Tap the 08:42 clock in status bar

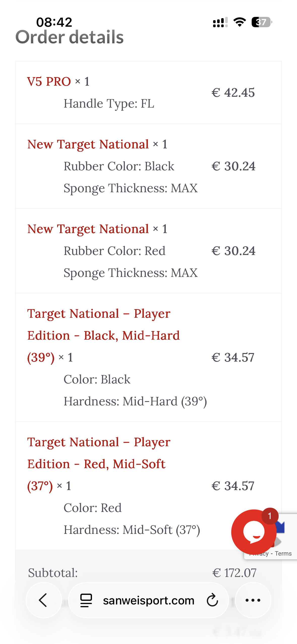coord(54,22)
